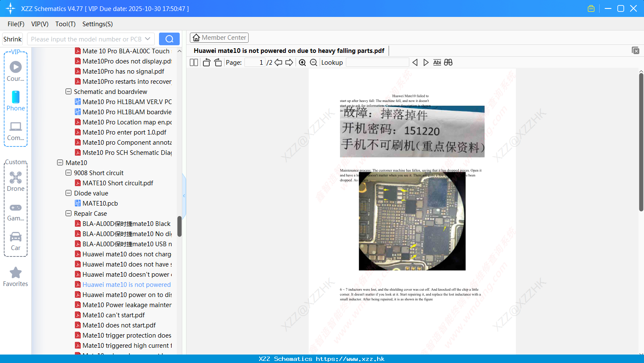Zoom in on the PDF

pos(302,62)
